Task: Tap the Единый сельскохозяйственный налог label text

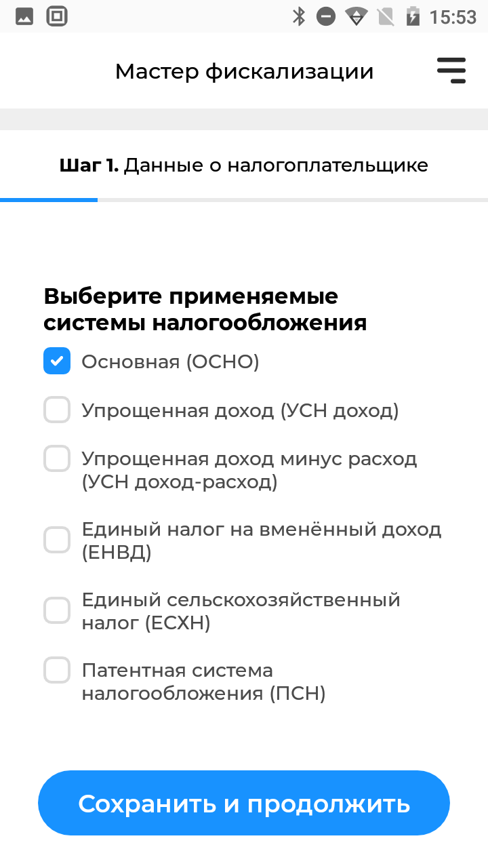Action: point(241,611)
